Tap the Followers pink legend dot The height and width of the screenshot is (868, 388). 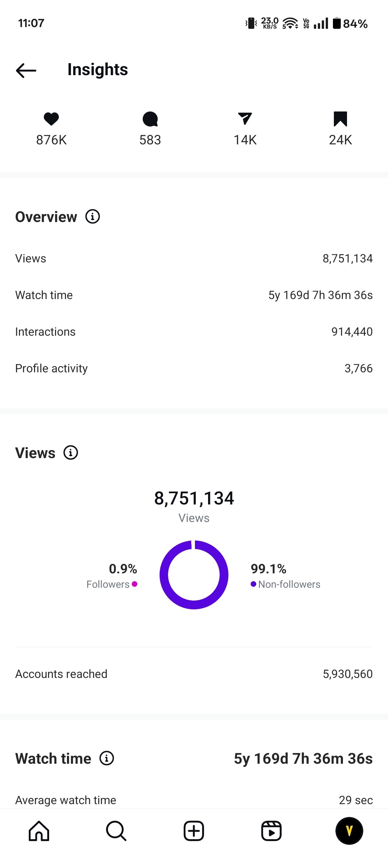134,584
